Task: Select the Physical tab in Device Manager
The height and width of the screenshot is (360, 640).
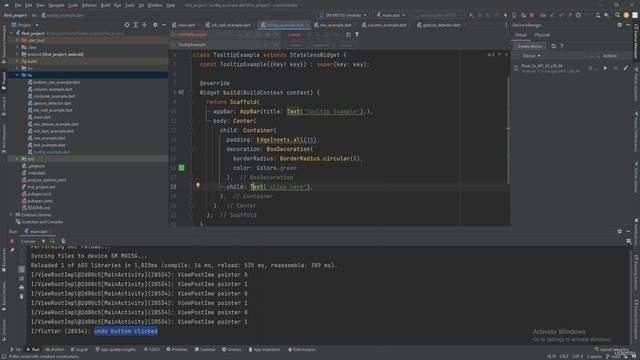Action: pyautogui.click(x=542, y=35)
